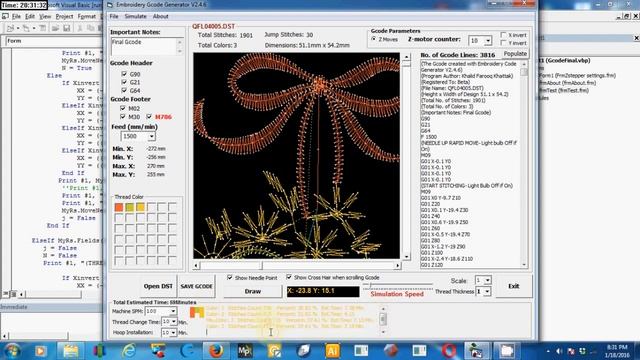The height and width of the screenshot is (360, 640).
Task: Toggle Show Cross Hair when scrolling Gcode
Action: point(289,277)
